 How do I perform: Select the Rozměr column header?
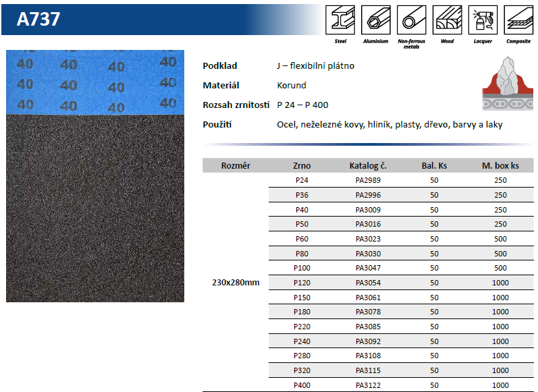pos(236,166)
